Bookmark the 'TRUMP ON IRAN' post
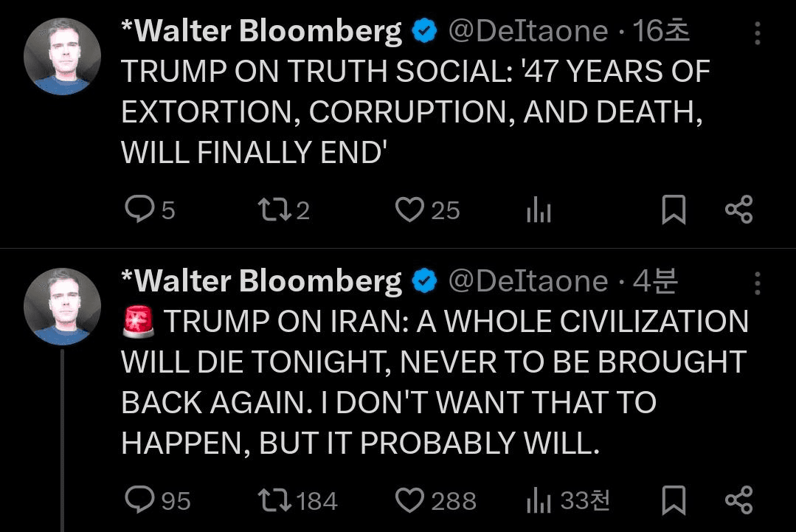 coord(673,501)
